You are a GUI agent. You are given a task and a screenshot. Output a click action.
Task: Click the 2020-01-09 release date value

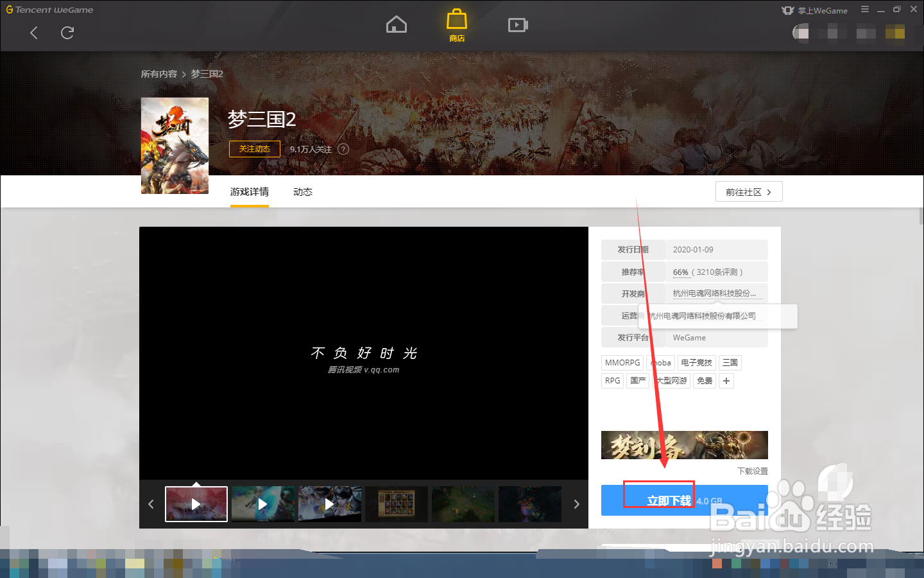[x=693, y=250]
